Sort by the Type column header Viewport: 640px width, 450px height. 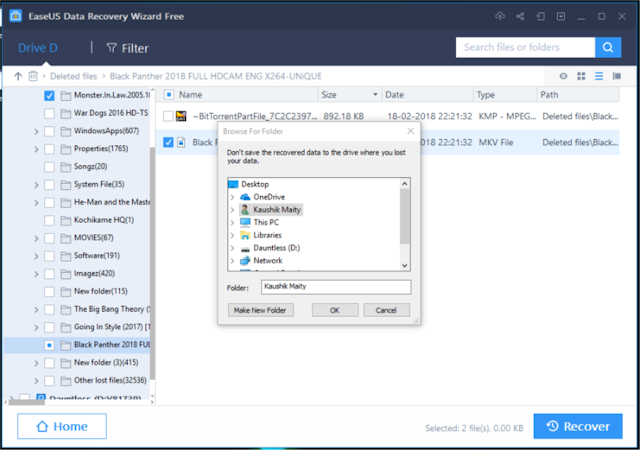505,95
